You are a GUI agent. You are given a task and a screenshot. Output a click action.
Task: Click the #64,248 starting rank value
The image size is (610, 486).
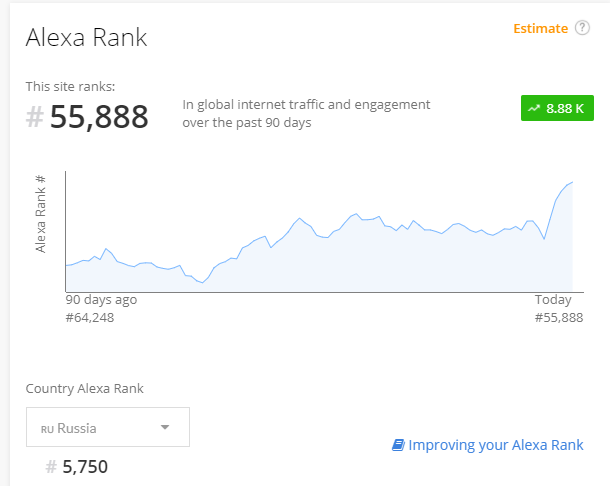click(90, 318)
